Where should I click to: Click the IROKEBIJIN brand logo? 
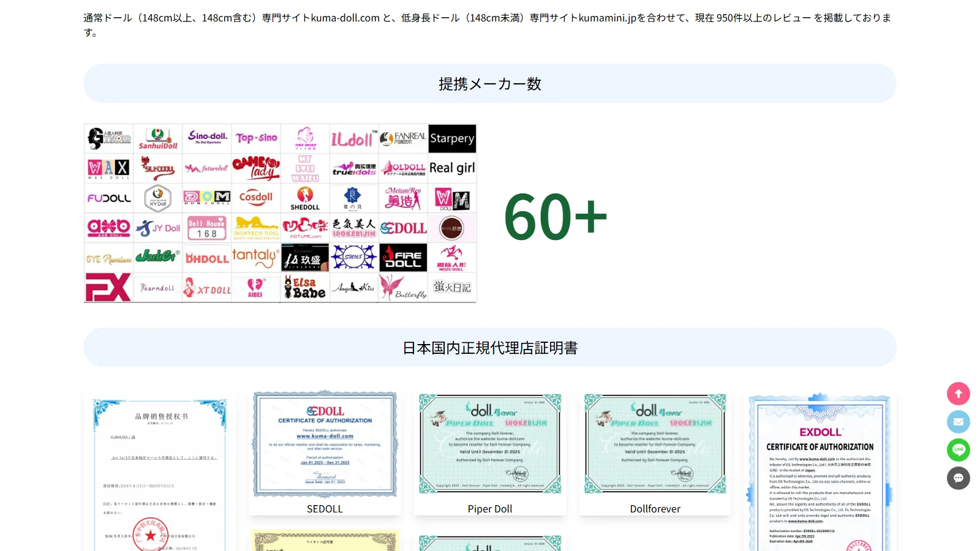354,228
